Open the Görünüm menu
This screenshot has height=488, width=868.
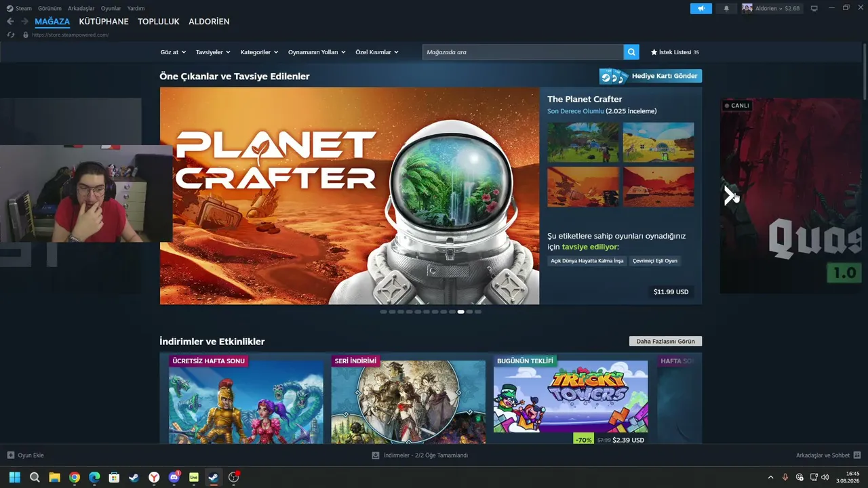[50, 8]
